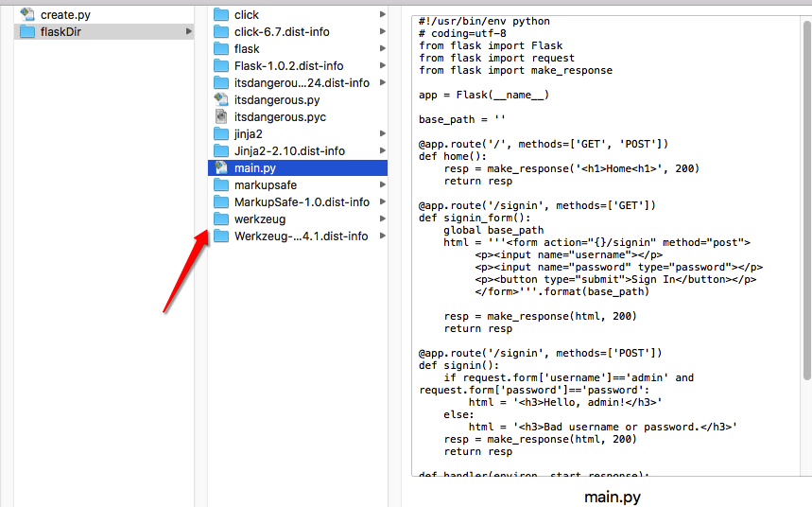Expand the jinja2 folder arrow
Screen dimensions: 812x507
382,133
